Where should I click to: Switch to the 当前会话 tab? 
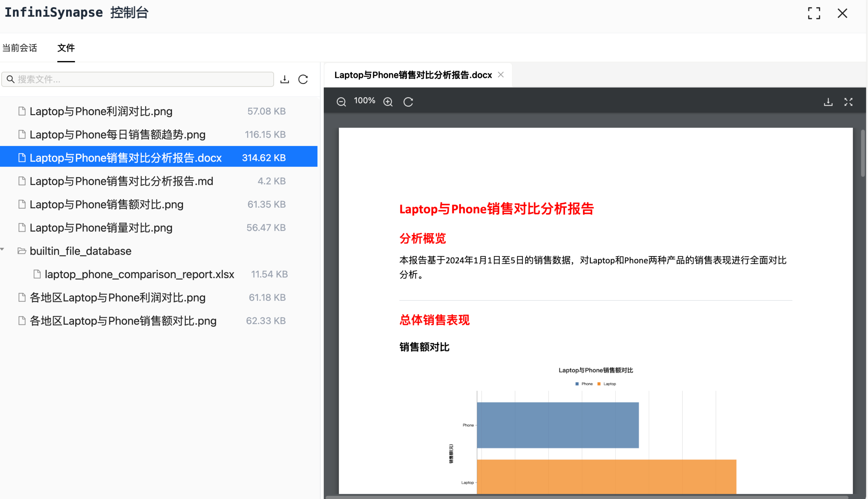pyautogui.click(x=20, y=48)
